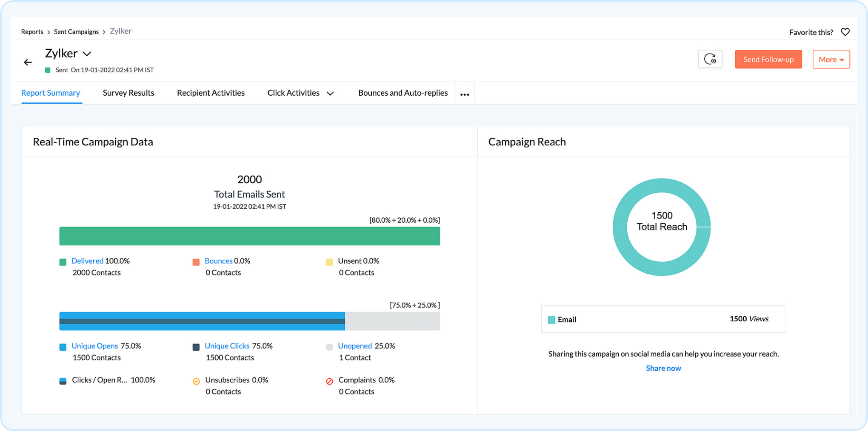This screenshot has height=431, width=868.
Task: Click the Zylker breadcrumb text
Action: coord(120,31)
